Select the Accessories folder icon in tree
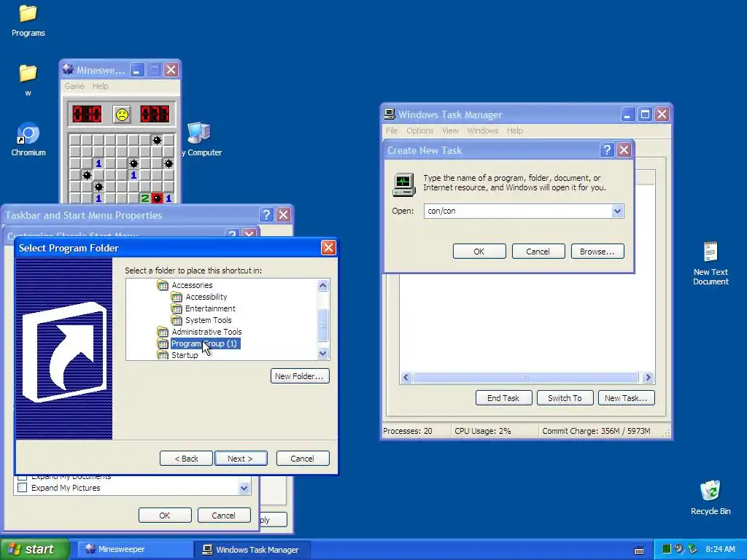747x560 pixels. [x=163, y=285]
